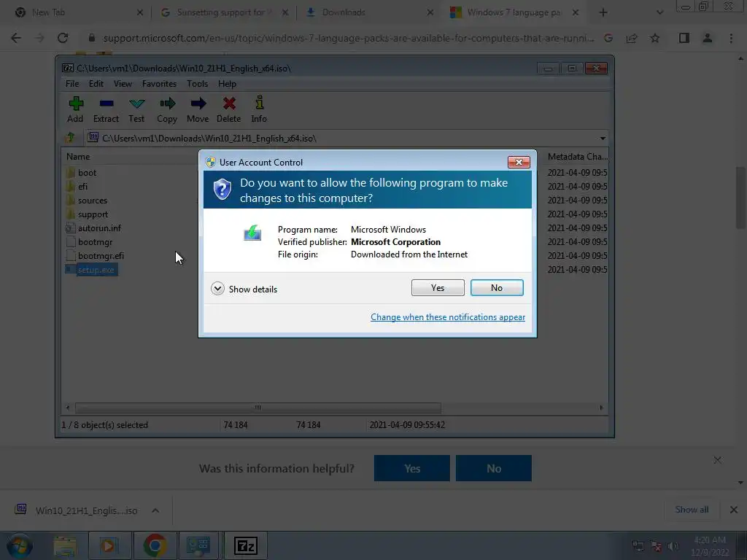Open Chrome tab search chevron
747x560 pixels.
[659, 12]
